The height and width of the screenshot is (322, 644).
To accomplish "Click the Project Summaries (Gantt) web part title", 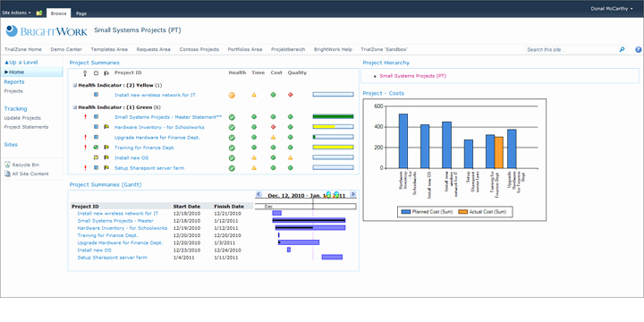I will point(106,185).
